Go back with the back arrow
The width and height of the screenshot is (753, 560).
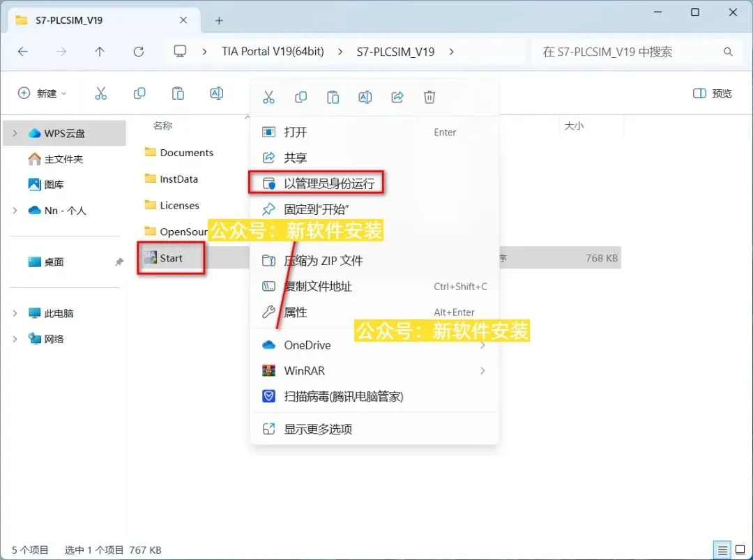point(22,52)
